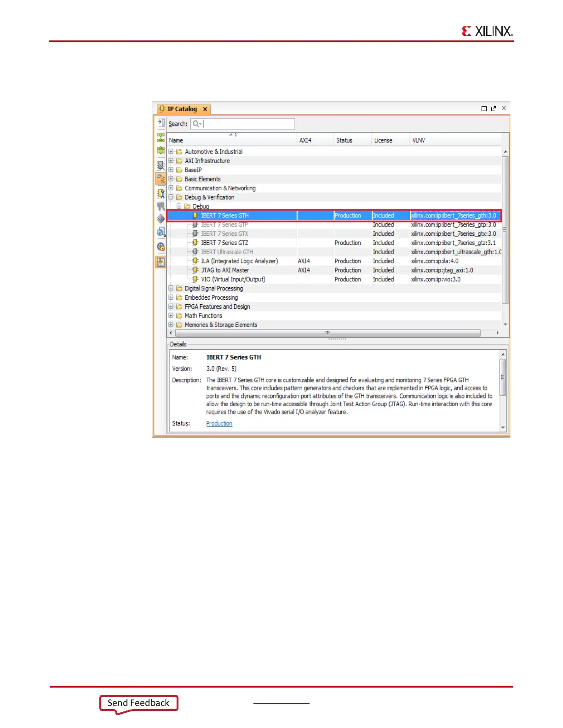Expand BaseIP category
The height and width of the screenshot is (728, 563).
[x=171, y=170]
